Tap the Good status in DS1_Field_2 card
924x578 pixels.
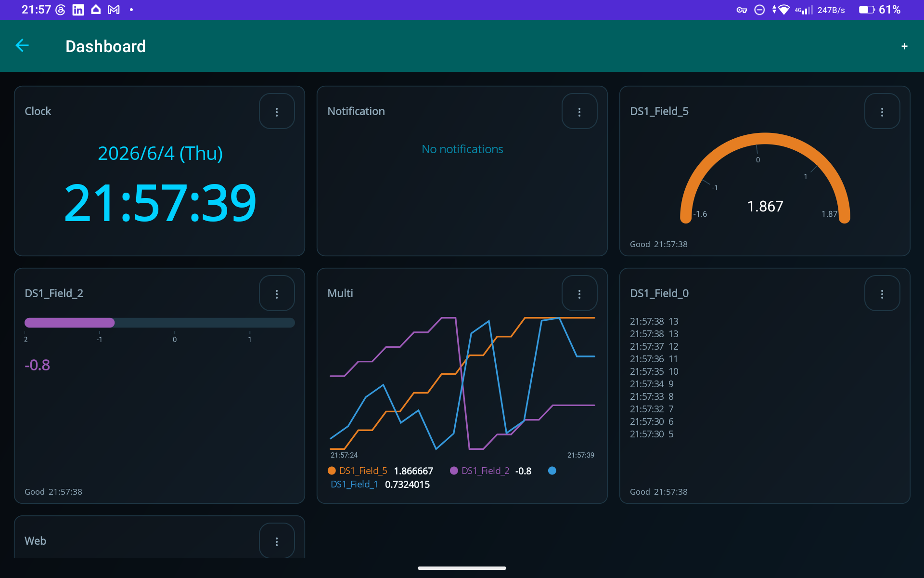click(x=35, y=492)
